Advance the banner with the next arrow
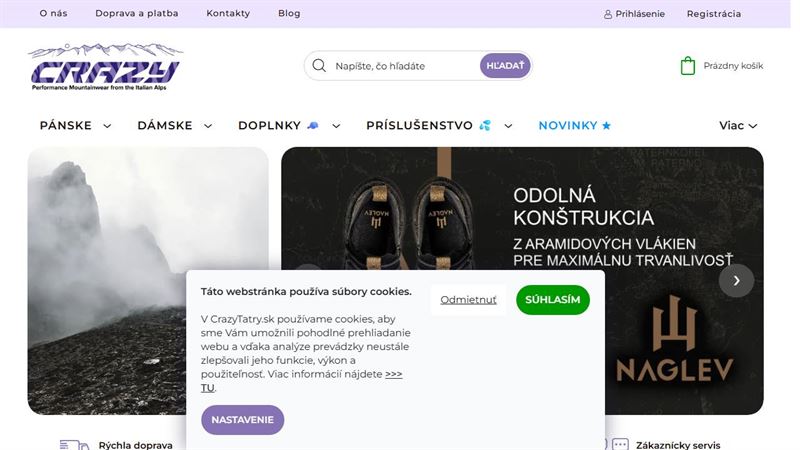This screenshot has height=450, width=800. pos(736,280)
